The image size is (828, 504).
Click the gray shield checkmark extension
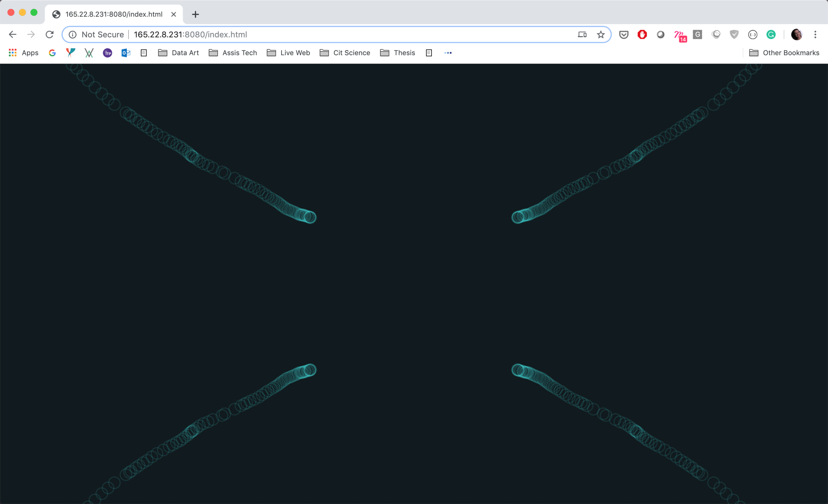pos(734,35)
